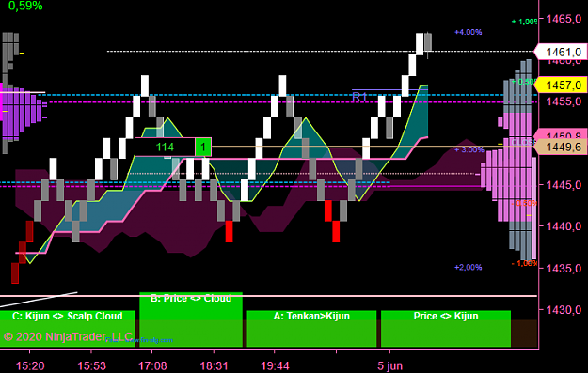
Task: Click the 17:08 time axis label
Action: point(152,365)
